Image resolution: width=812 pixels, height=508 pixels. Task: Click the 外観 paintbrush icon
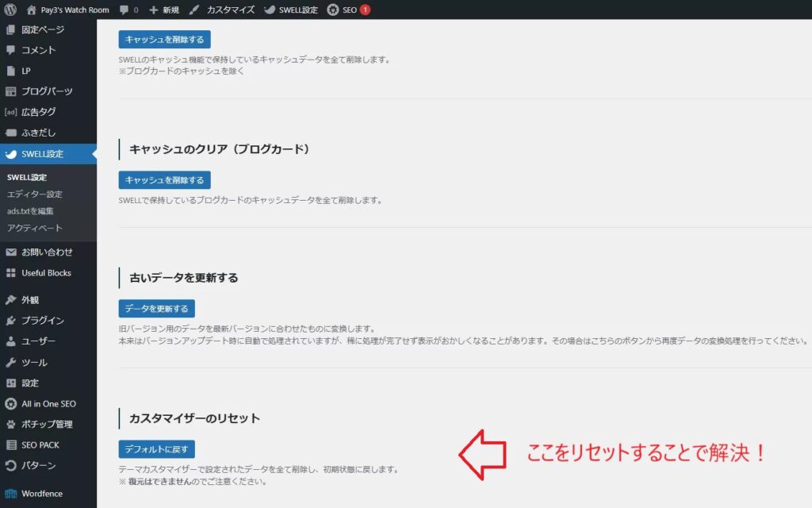10,299
